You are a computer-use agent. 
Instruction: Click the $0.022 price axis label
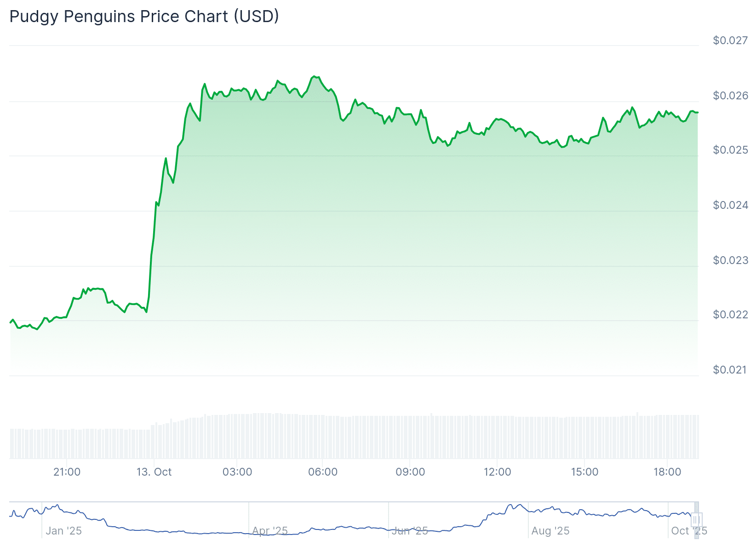(x=730, y=315)
